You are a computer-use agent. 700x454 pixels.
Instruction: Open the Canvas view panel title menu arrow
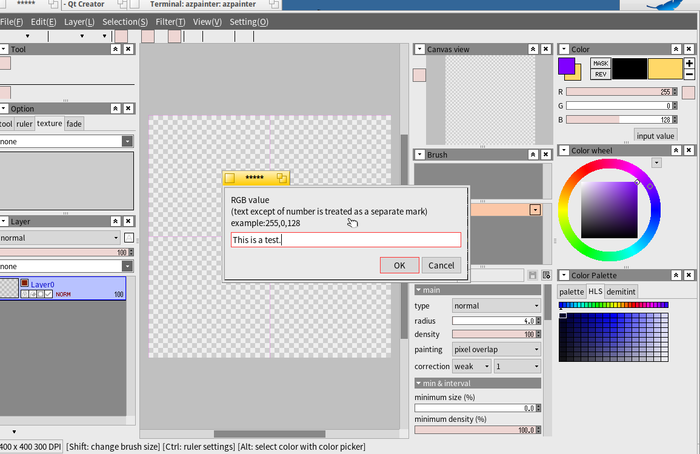pos(419,49)
